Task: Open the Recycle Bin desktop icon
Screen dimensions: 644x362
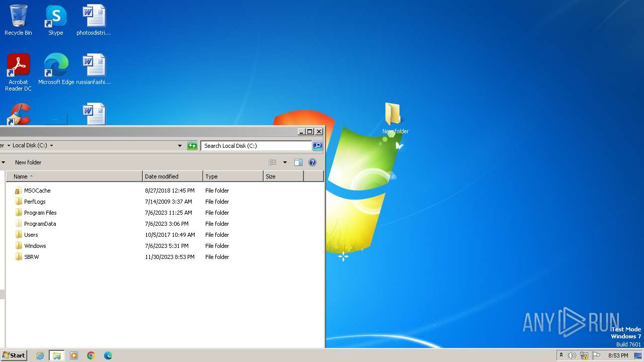Action: point(18,20)
